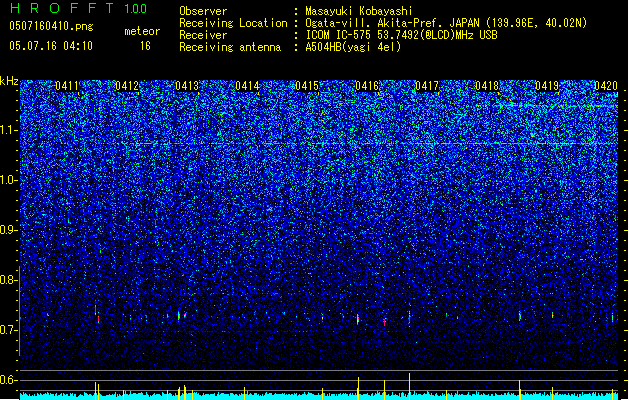The image size is (629, 400).
Task: Select the 0411 time marker
Action: (67, 86)
